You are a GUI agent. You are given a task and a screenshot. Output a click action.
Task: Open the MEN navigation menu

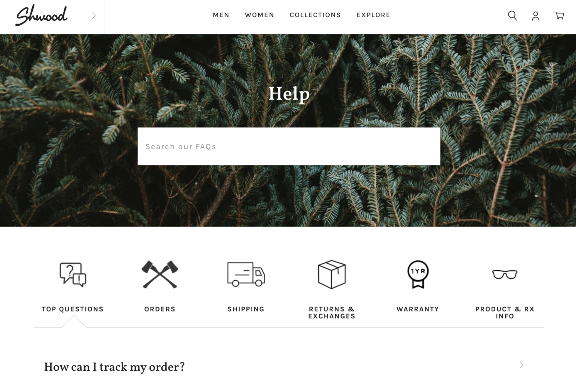click(220, 14)
